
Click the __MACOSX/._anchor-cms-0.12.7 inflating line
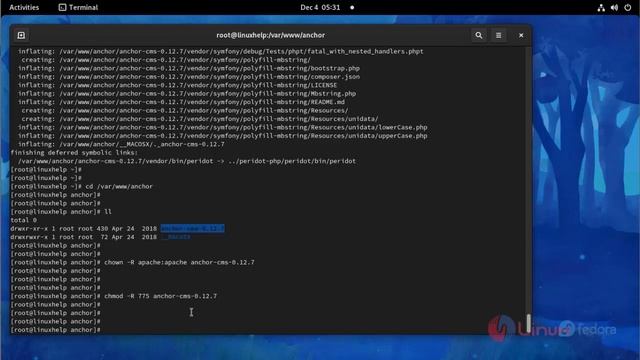[121, 144]
